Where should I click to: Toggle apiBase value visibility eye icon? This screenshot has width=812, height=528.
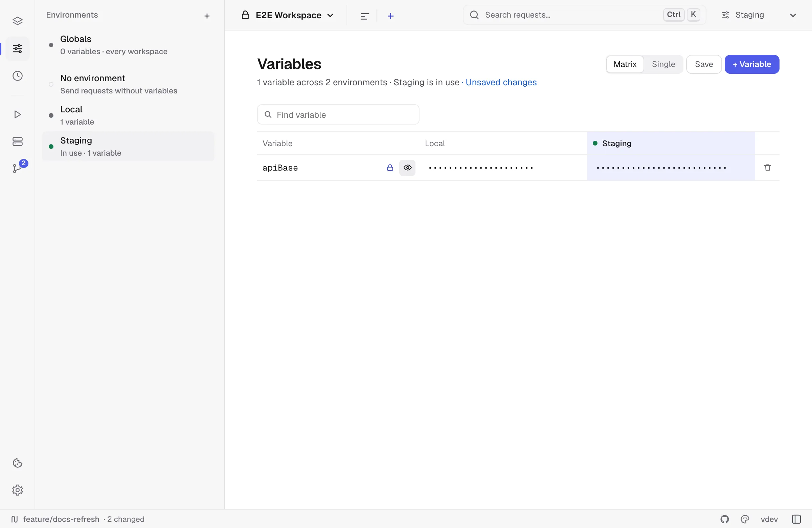407,168
